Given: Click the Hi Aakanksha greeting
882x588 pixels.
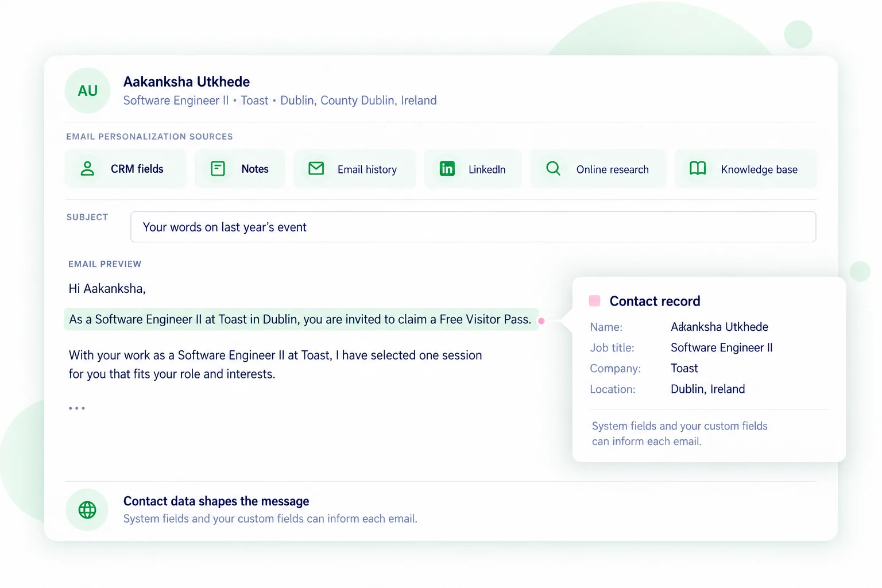Looking at the screenshot, I should (107, 288).
